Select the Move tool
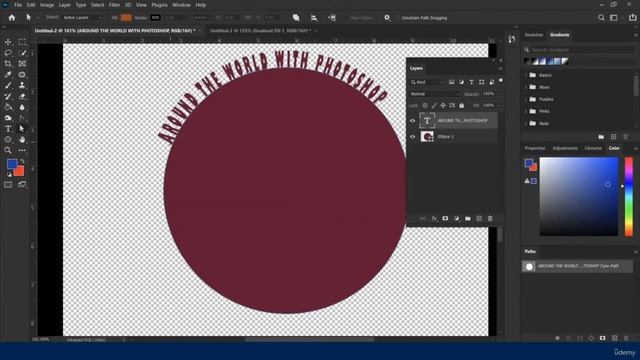 pos(8,42)
